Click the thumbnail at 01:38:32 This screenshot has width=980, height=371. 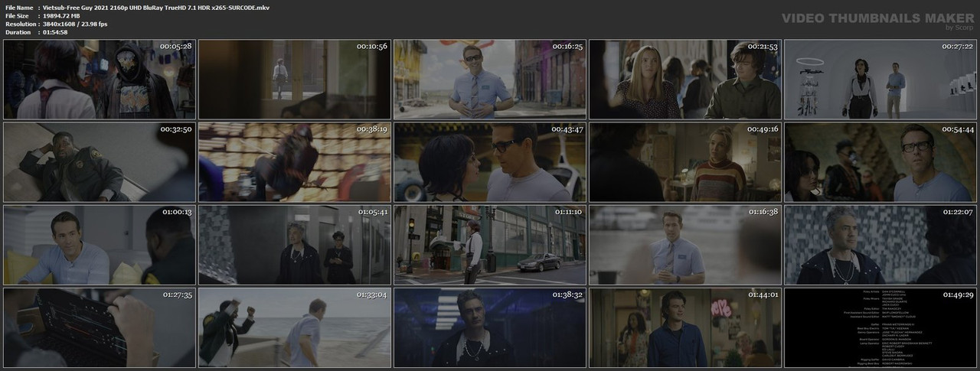point(490,327)
